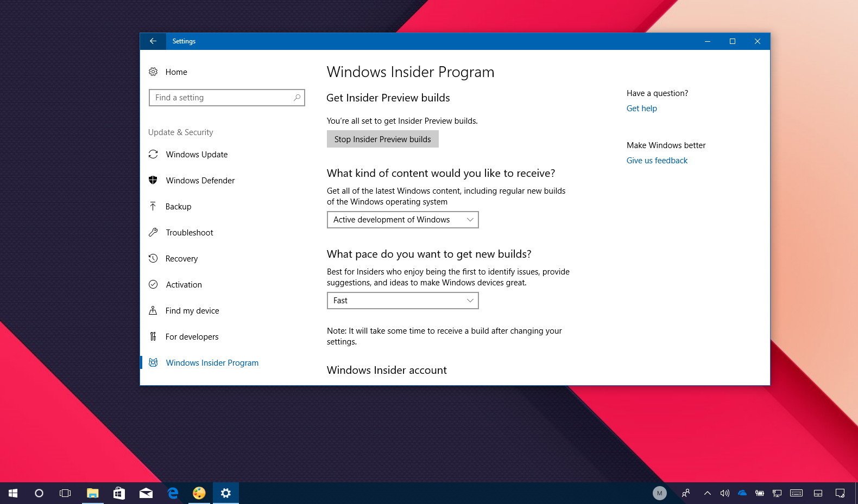Screen dimensions: 858x504
Task: Open File Explorer from the taskbar
Action: click(93, 493)
